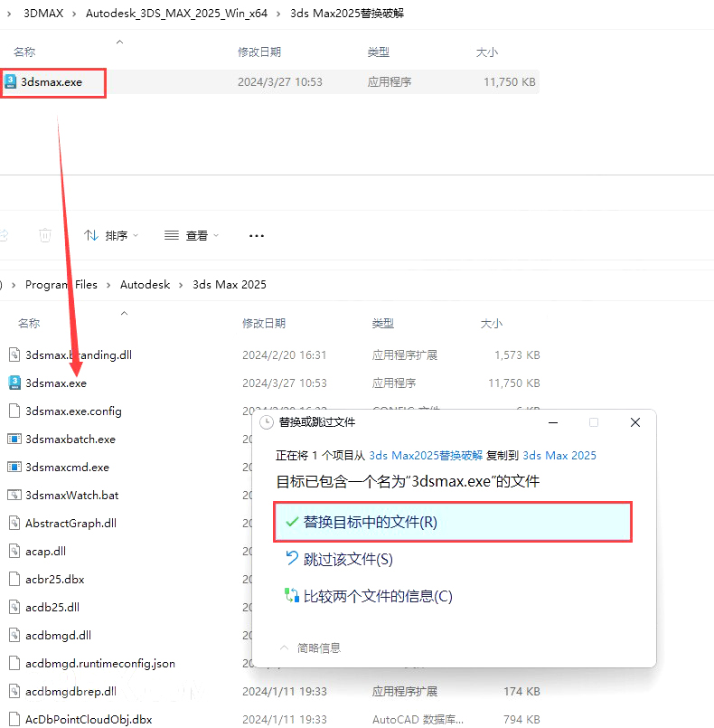This screenshot has height=728, width=714.
Task: Click the acdbmgd.runtimeconfig.json file icon
Action: [x=14, y=663]
